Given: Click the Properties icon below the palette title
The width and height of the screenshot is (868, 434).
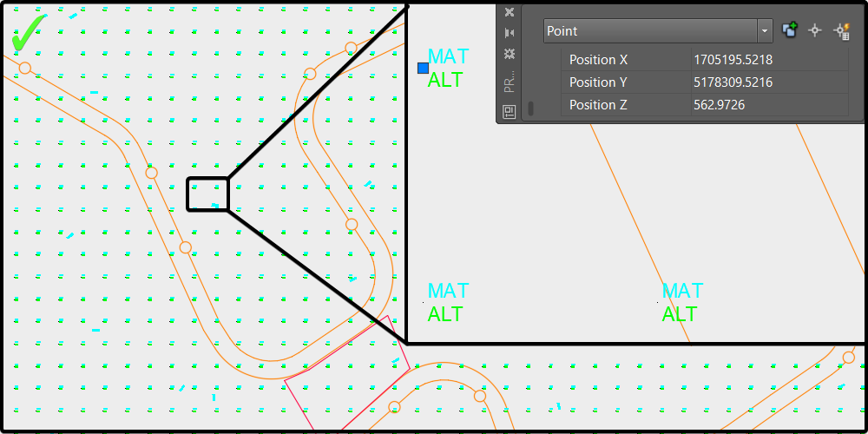Looking at the screenshot, I should click(x=510, y=111).
